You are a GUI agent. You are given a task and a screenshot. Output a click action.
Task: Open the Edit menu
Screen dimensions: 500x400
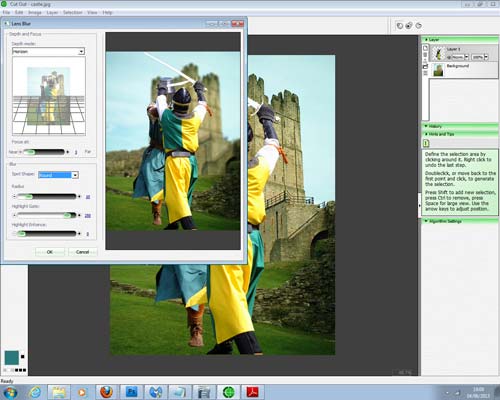coord(19,12)
